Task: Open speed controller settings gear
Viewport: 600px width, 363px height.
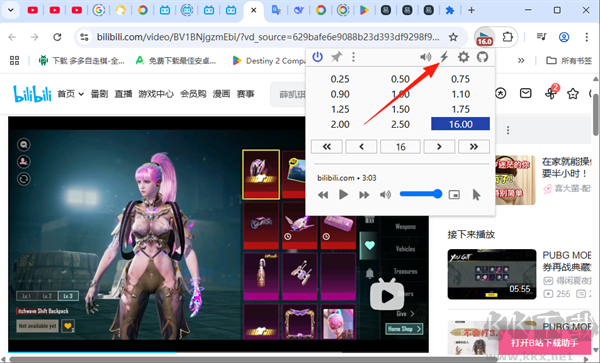Action: (x=463, y=57)
